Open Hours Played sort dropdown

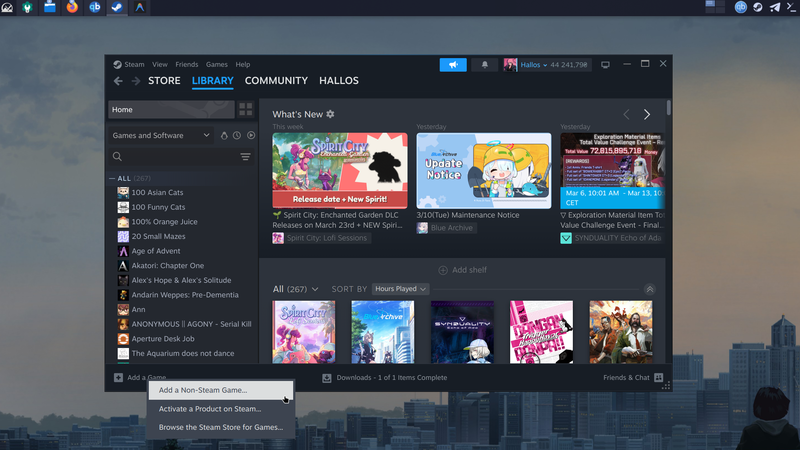click(x=401, y=289)
